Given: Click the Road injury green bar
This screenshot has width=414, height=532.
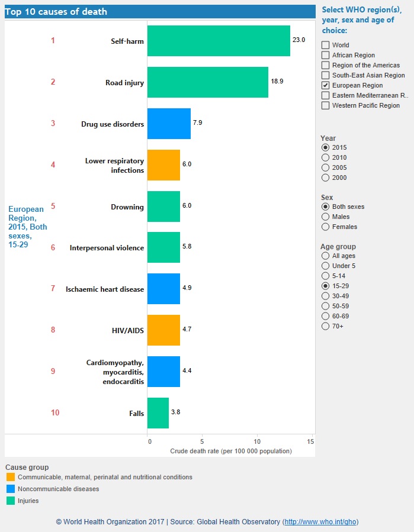Looking at the screenshot, I should point(207,82).
